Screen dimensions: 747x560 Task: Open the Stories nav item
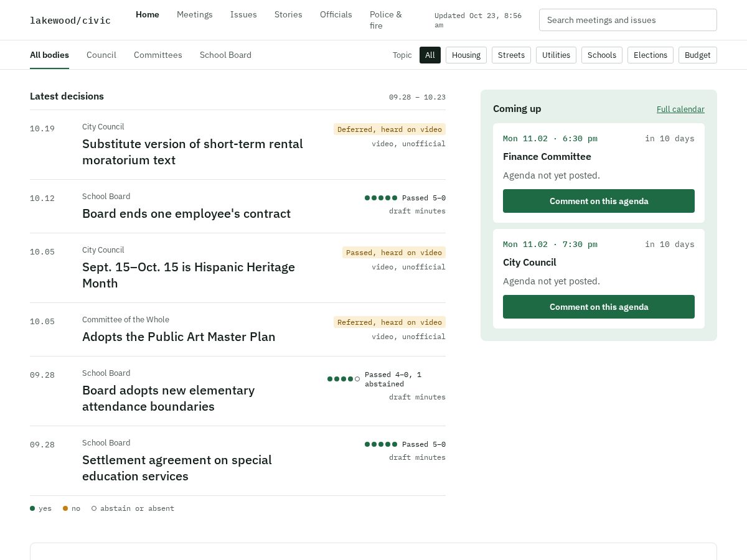tap(288, 14)
